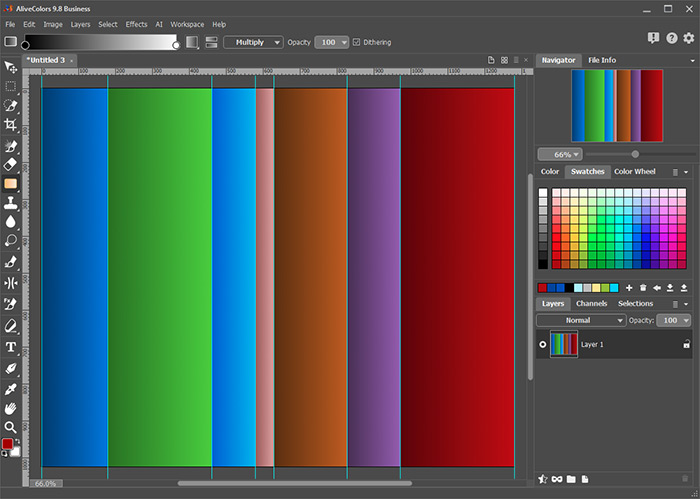Select the Hand tool
700x499 pixels.
pyautogui.click(x=11, y=408)
